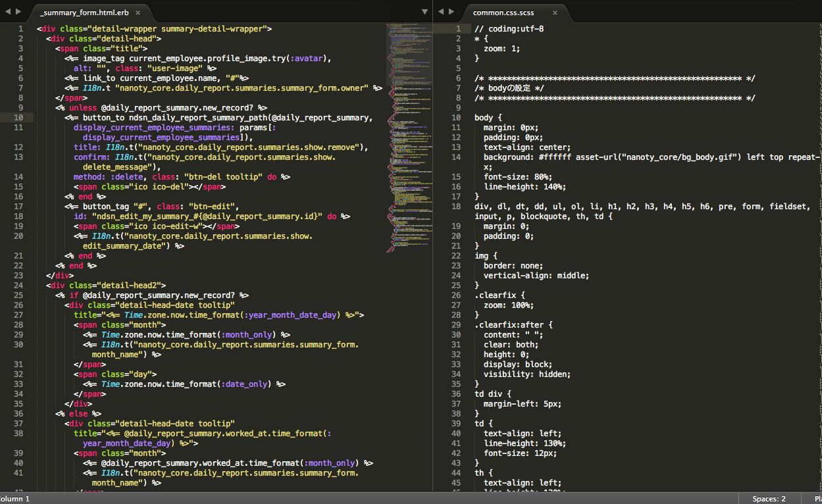Viewport: 822px width, 504px height.
Task: Place cursor on "// coding:utf-8" comment
Action: 509,29
